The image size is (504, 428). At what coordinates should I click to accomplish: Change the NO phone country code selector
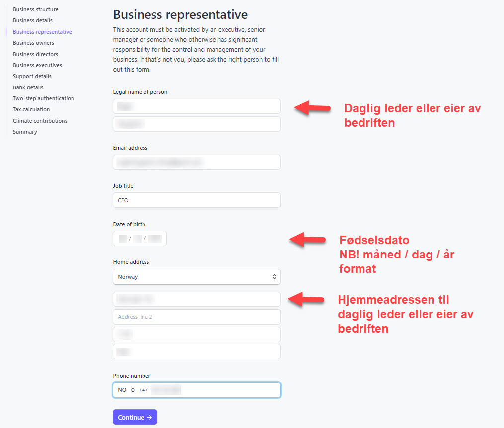coord(126,390)
